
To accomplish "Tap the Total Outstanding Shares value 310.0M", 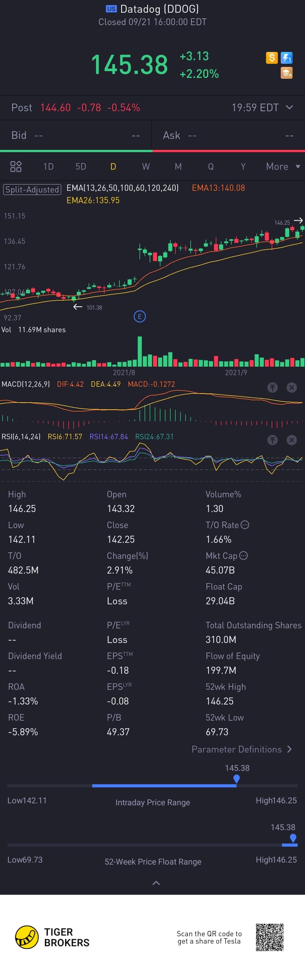I will (x=221, y=640).
